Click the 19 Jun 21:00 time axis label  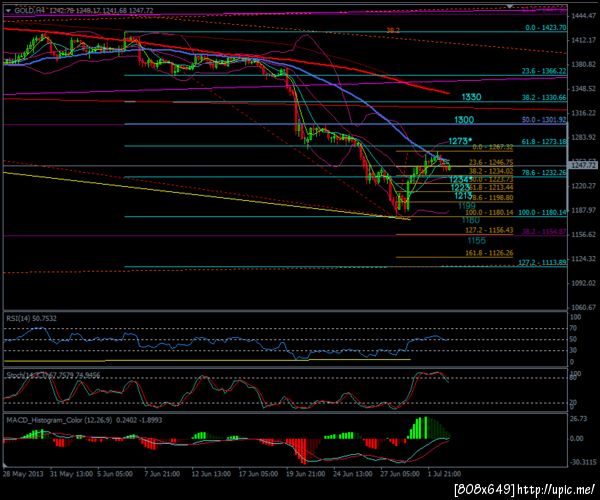click(306, 474)
